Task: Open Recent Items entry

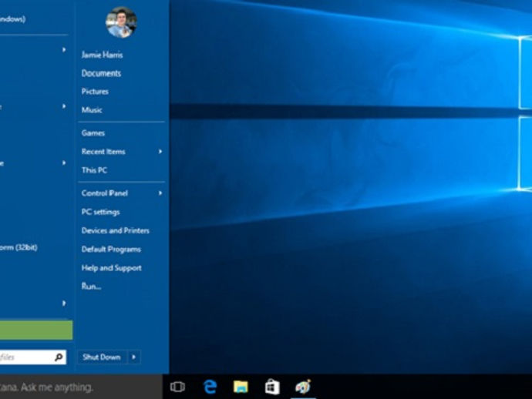Action: click(x=103, y=152)
